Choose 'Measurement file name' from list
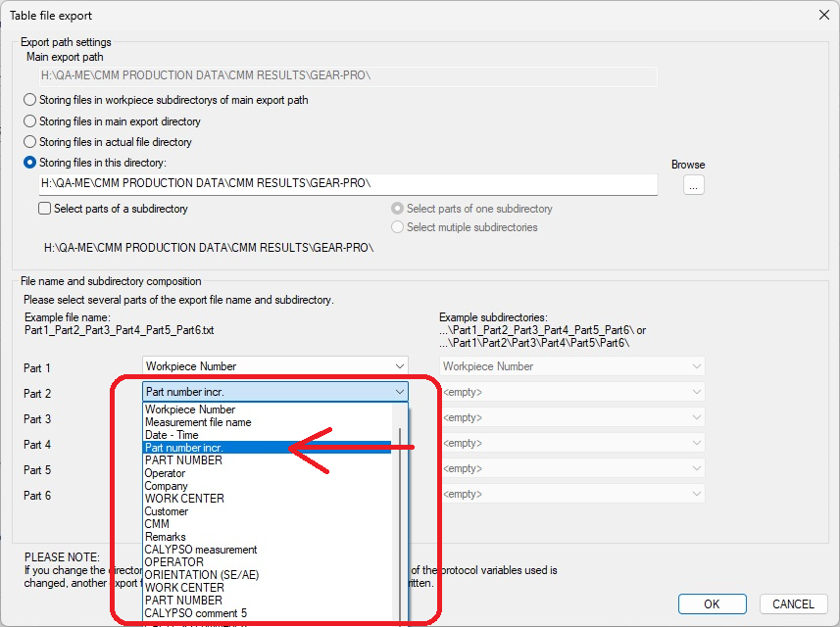Screen dimensions: 840x627 click(198, 422)
